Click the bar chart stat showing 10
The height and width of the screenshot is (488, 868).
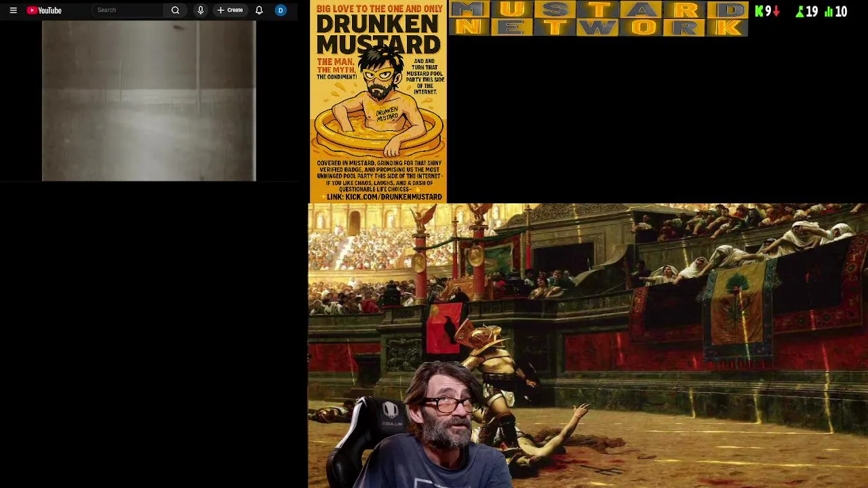coord(835,12)
